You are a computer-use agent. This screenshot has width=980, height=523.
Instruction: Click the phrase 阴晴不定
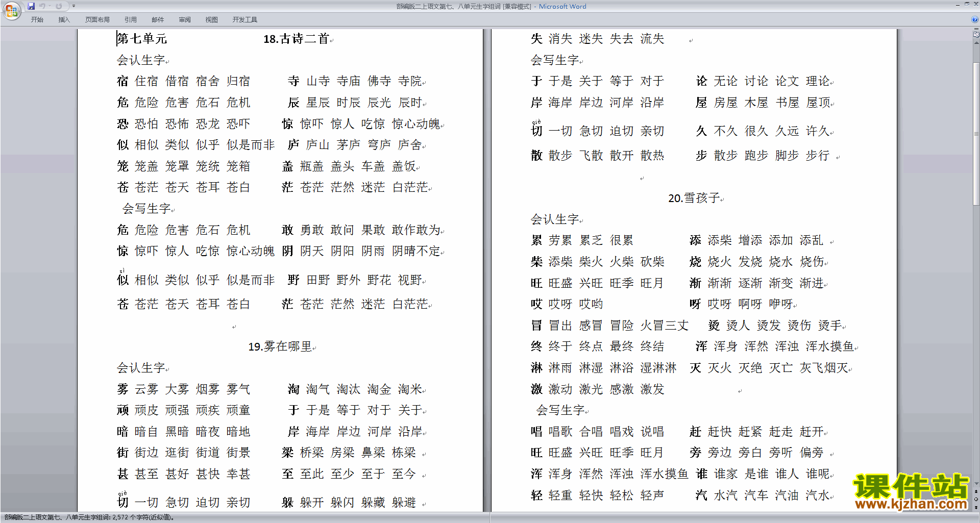pyautogui.click(x=416, y=251)
